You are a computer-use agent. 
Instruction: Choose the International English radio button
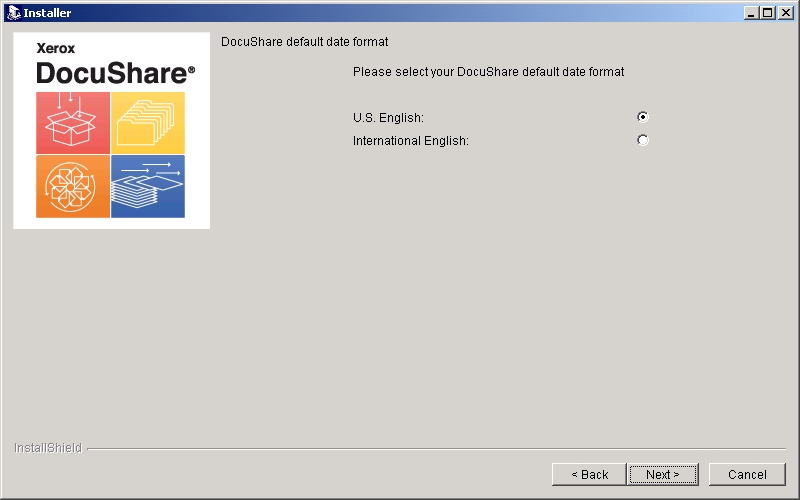(x=643, y=140)
